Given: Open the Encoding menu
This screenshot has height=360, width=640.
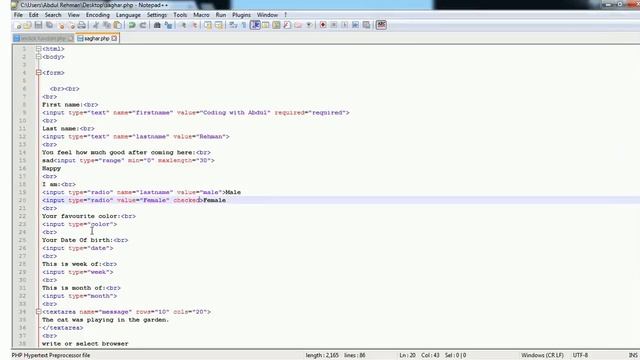Looking at the screenshot, I should pos(98,15).
